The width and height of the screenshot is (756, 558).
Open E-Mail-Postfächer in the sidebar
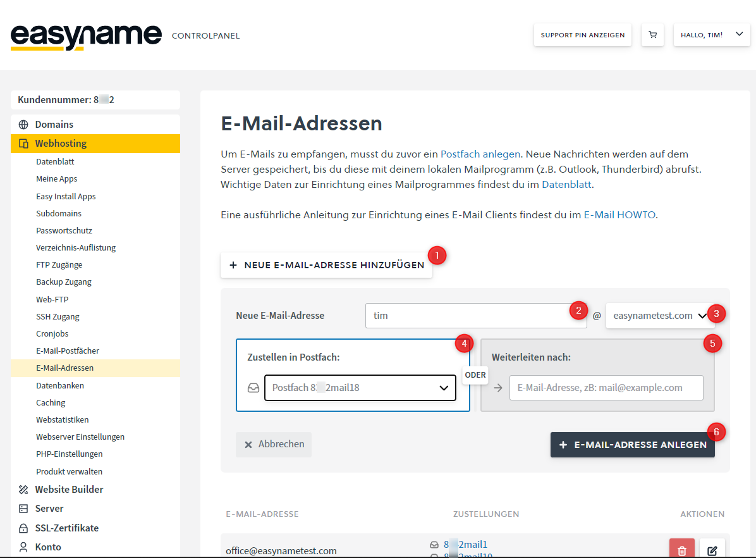pos(68,350)
